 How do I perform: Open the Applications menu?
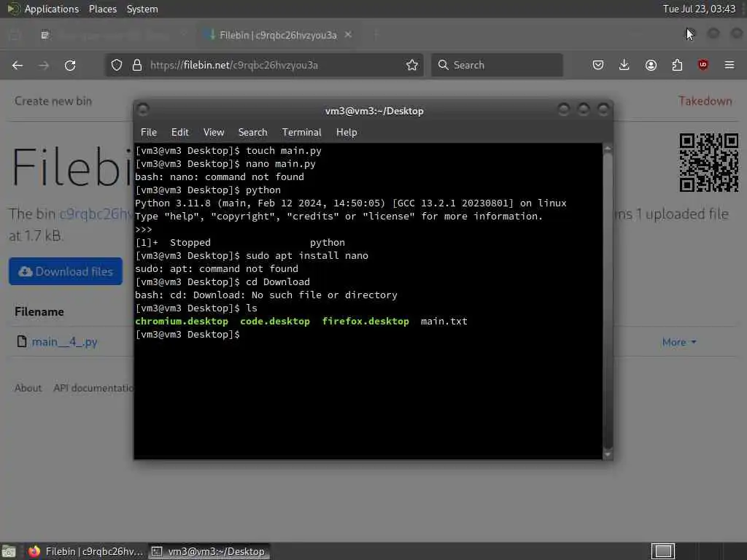point(52,9)
